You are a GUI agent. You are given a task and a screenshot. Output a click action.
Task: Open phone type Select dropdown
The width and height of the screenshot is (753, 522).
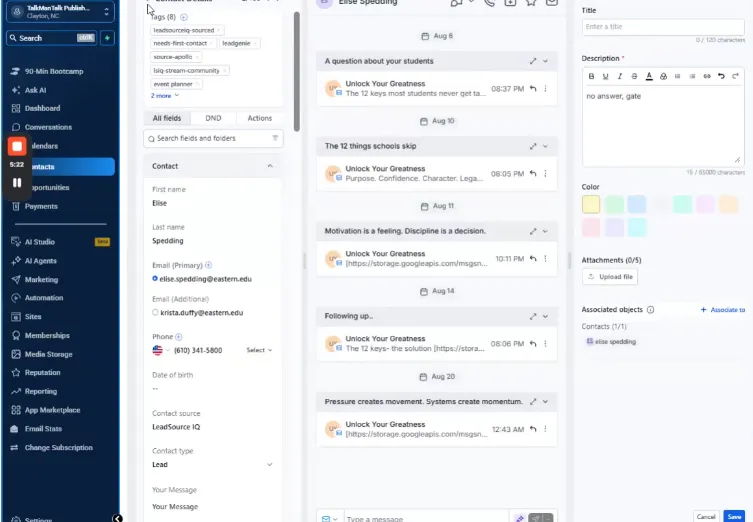click(x=259, y=350)
